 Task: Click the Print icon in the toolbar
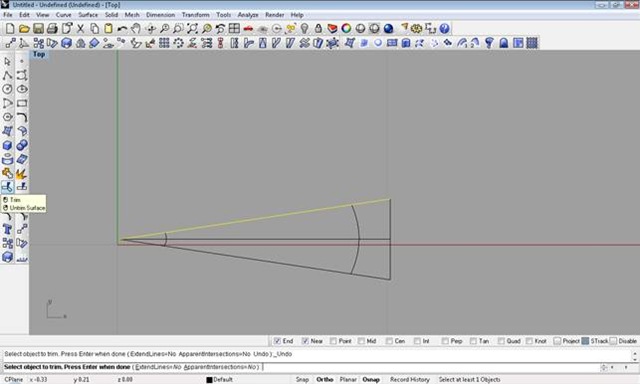(52, 29)
